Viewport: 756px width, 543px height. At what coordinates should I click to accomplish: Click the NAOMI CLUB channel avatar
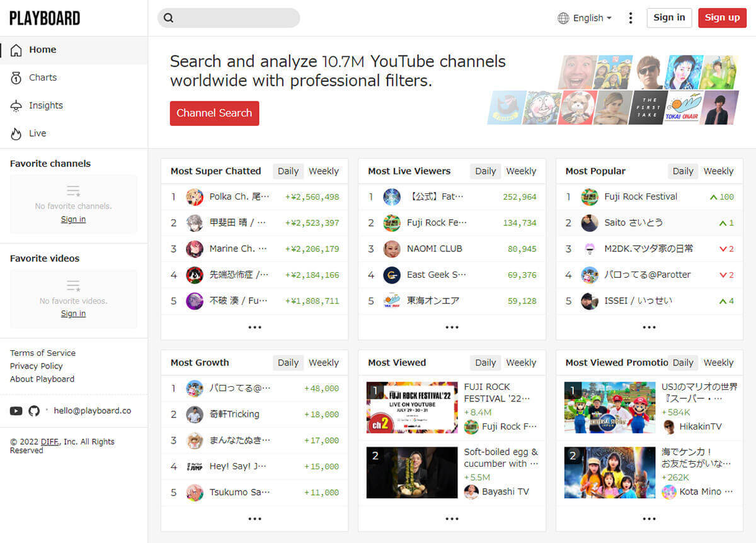tap(392, 249)
